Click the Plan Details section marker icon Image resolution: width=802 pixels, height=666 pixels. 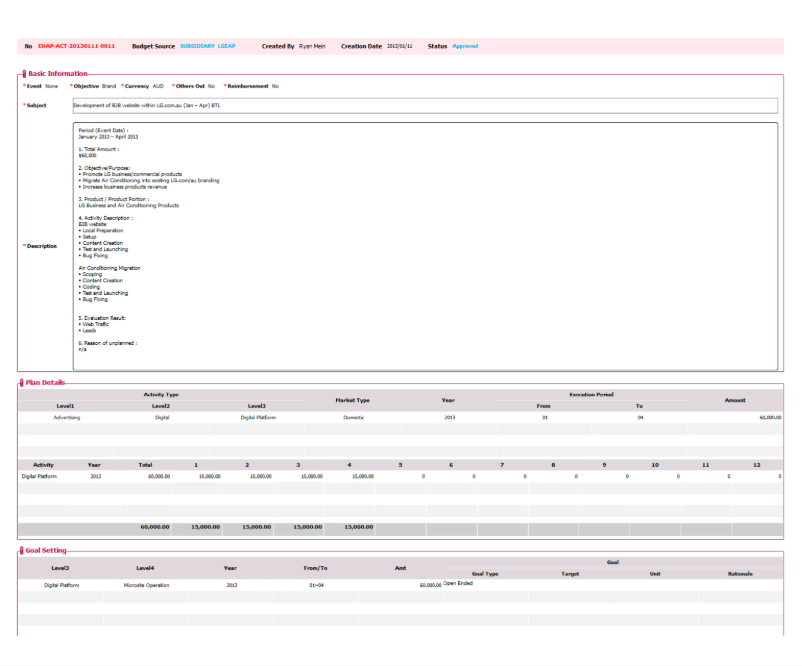pos(21,383)
